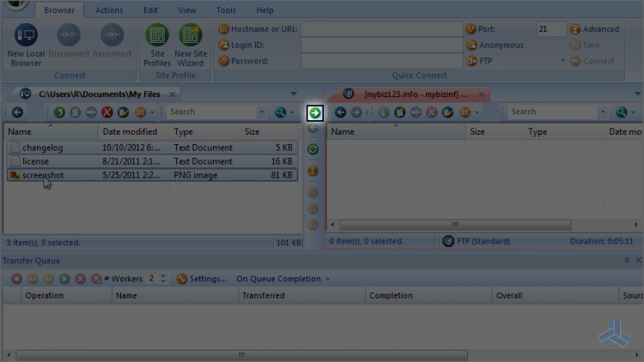Click the pause button in Transfer Queue
This screenshot has height=362, width=644.
(48, 279)
